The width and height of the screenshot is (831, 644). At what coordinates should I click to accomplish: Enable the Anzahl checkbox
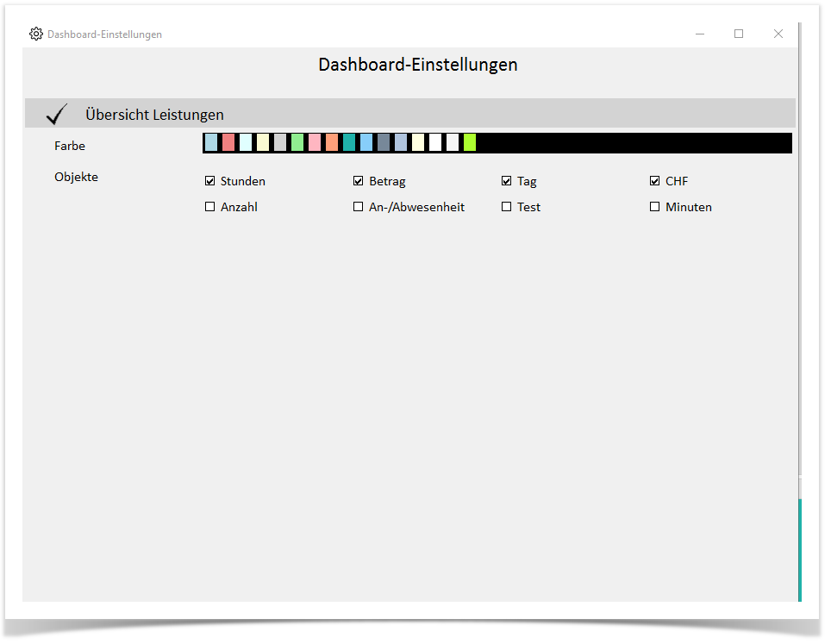[x=209, y=207]
